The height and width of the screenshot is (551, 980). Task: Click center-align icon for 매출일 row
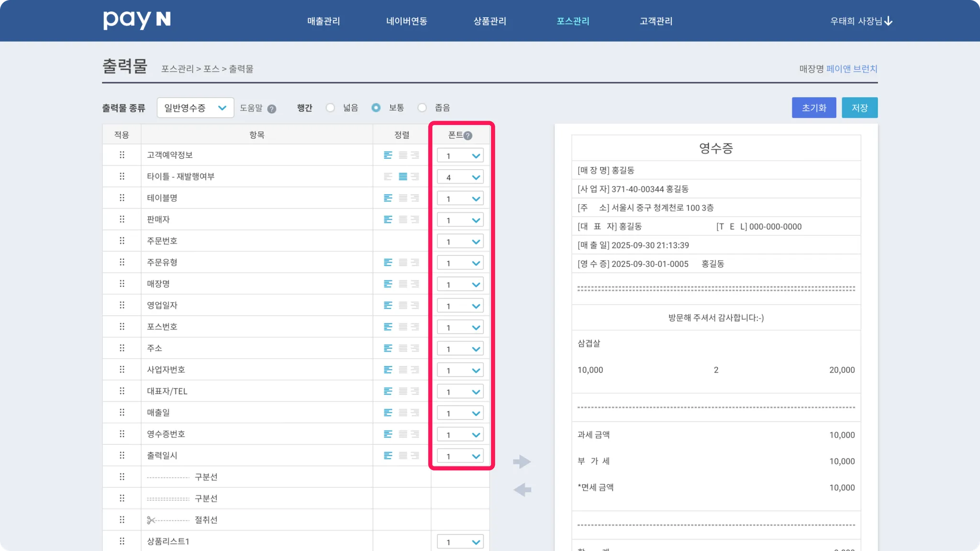tap(403, 412)
